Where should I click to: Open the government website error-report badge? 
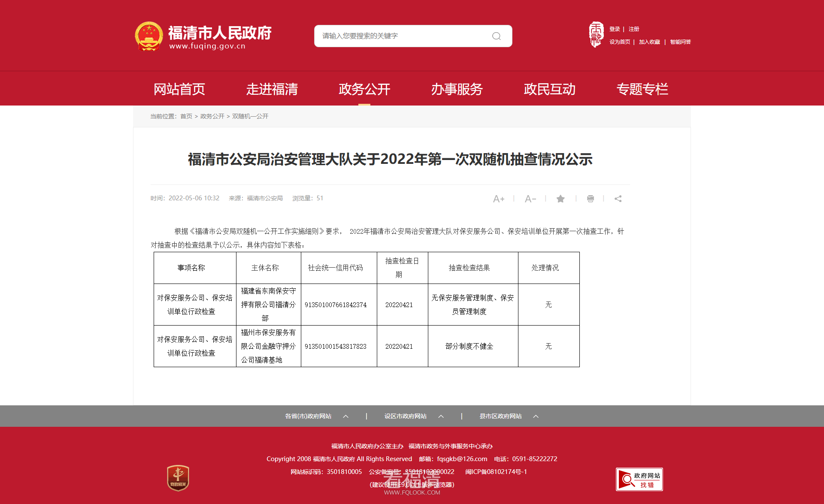tap(639, 479)
